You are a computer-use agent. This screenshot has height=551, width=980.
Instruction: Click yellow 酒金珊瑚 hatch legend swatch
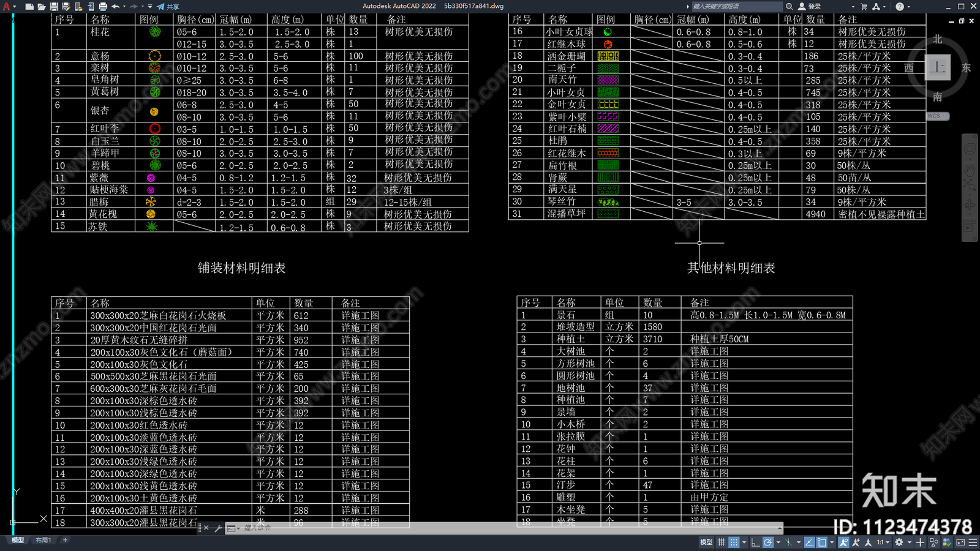coord(608,56)
